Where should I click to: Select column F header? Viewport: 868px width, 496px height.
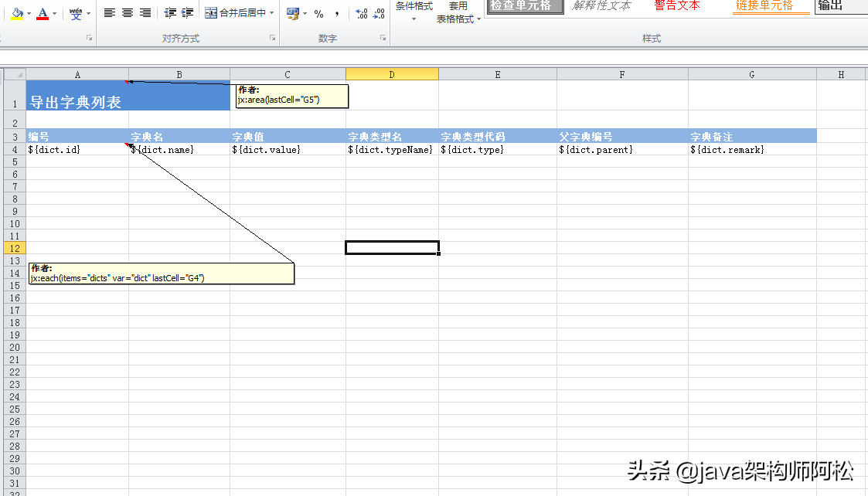coord(622,74)
